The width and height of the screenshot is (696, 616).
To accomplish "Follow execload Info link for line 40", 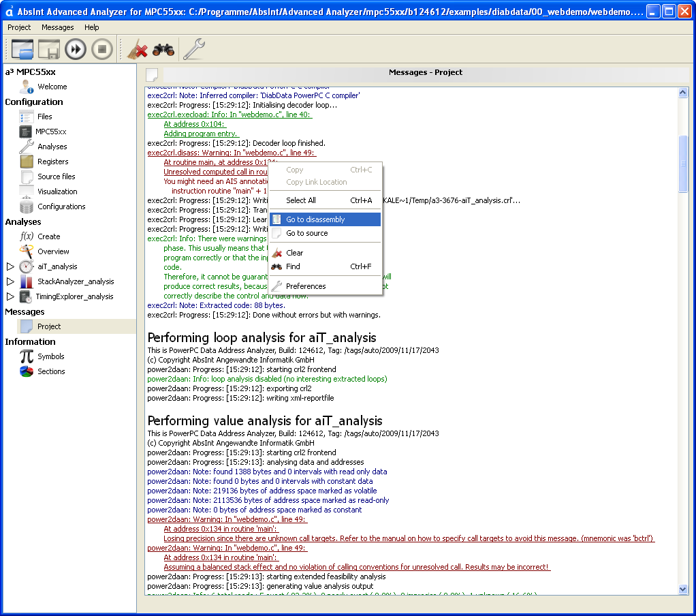I will 230,114.
